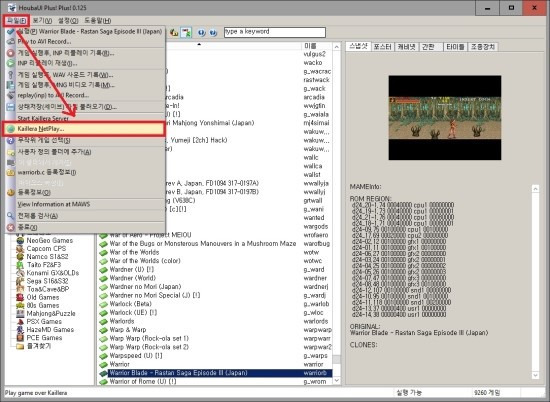Select Warlords game row
Image resolution: width=550 pixels, height=402 pixels.
pos(215,321)
